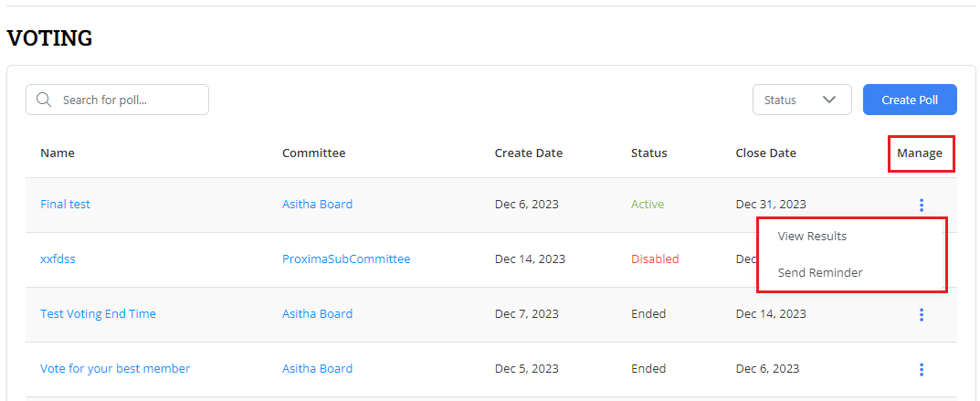Open the three-dot menu for Final test
The width and height of the screenshot is (980, 401).
click(922, 205)
